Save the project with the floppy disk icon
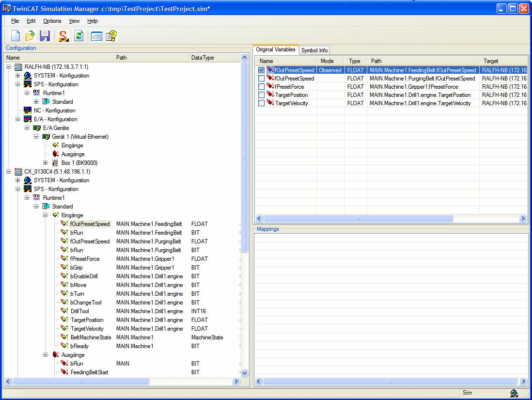Viewport: 532px width, 400px height. click(45, 36)
